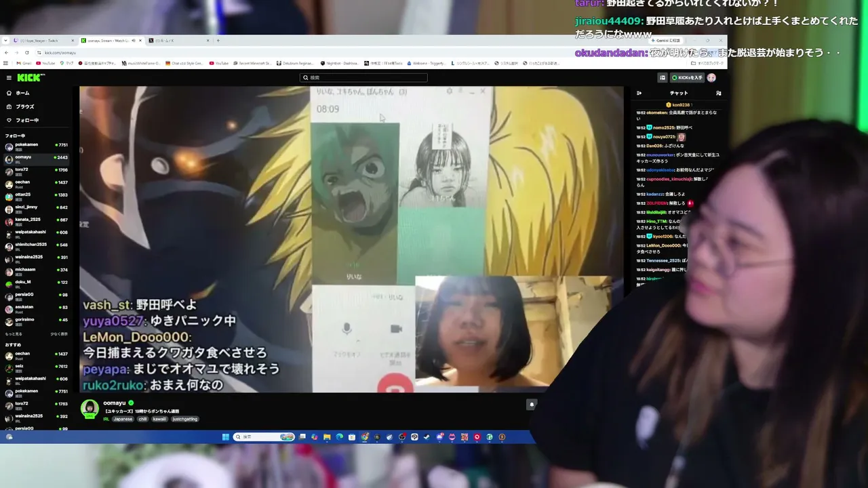Open michaaam channel in sidebar
The image size is (868, 488).
pos(35,270)
